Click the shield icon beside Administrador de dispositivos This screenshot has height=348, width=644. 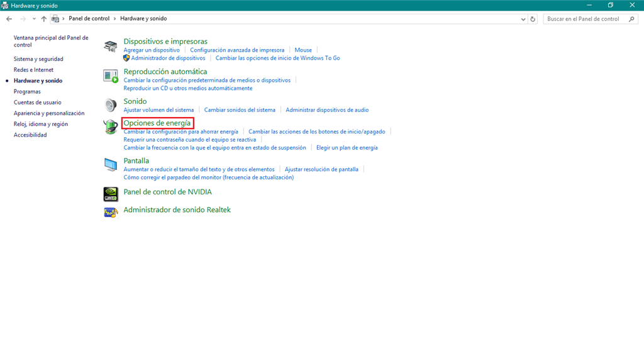(x=126, y=59)
